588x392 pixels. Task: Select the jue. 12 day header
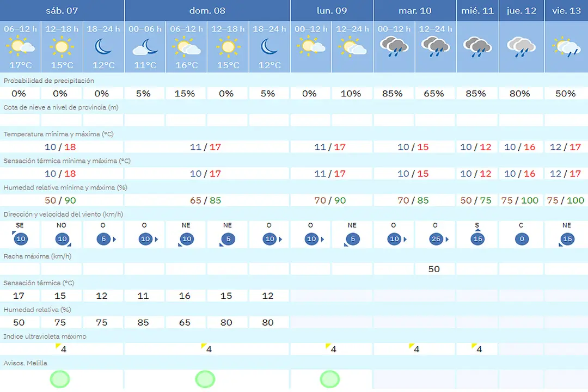(x=521, y=10)
